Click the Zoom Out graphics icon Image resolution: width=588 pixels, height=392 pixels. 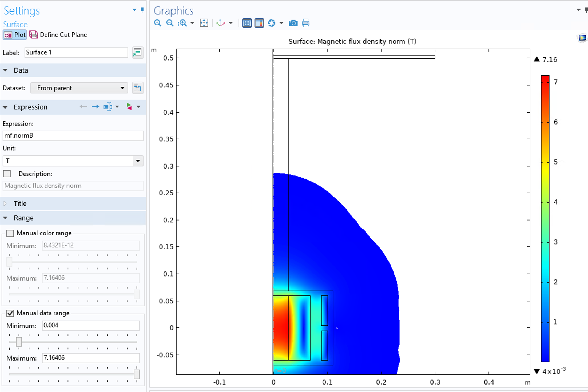(x=170, y=23)
